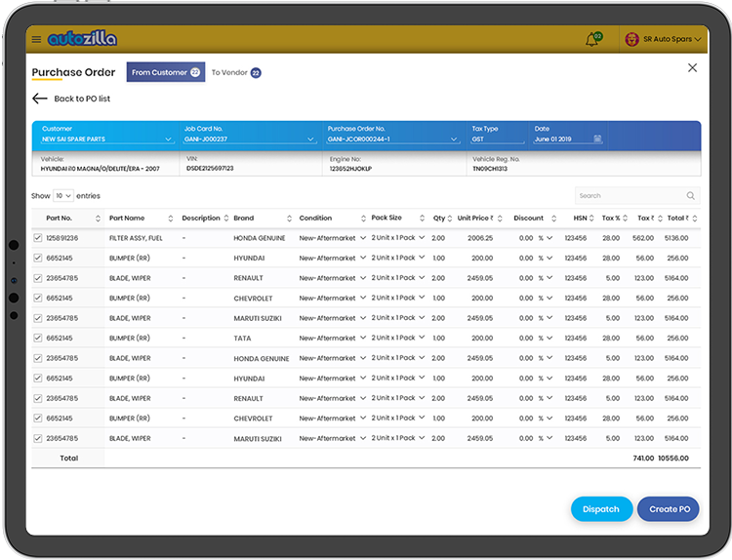
Task: Uncheck the BUMPER (RR) TATA row checkbox
Action: pyautogui.click(x=38, y=338)
